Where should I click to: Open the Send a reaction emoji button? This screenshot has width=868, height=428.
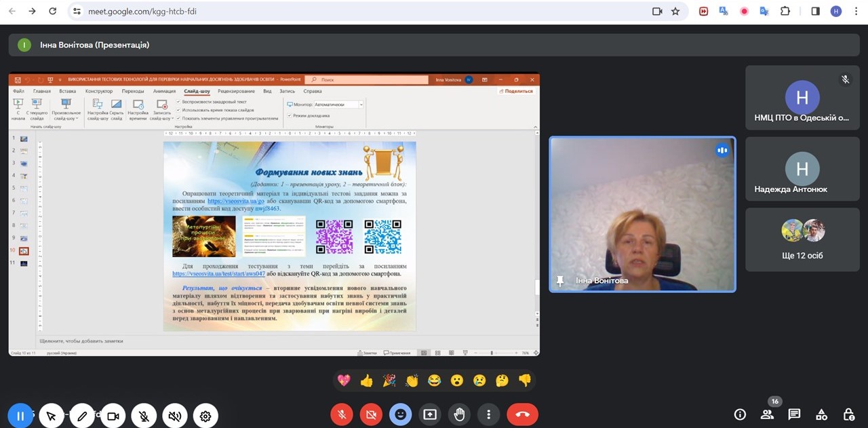pyautogui.click(x=401, y=414)
